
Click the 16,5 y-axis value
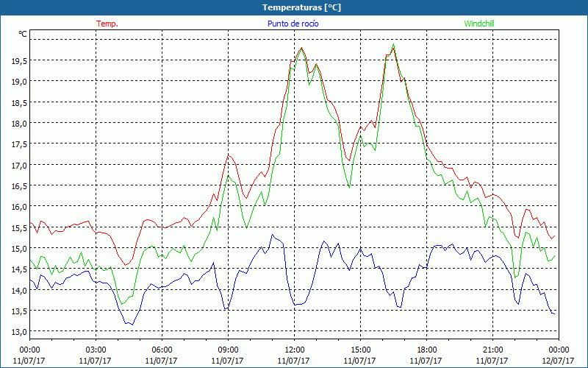[x=19, y=186]
